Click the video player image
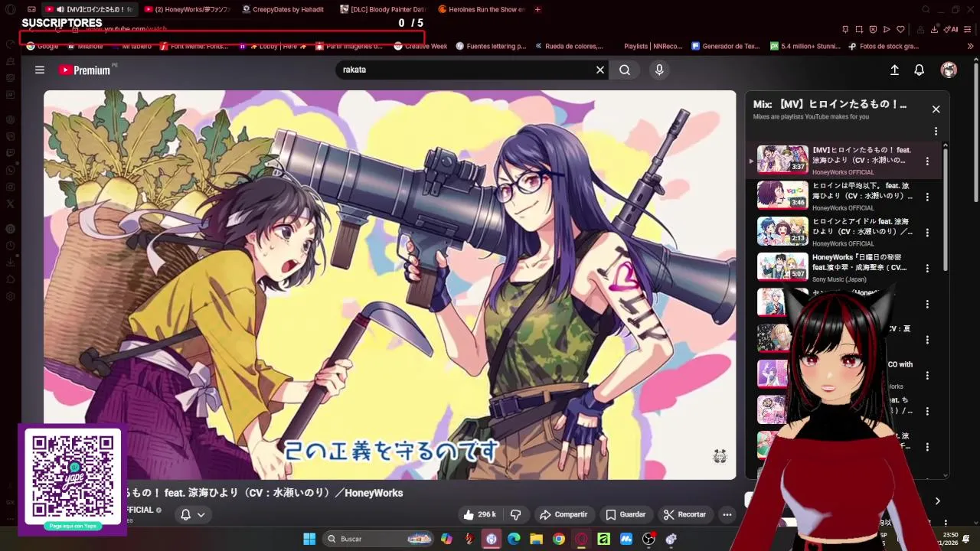Viewport: 980px width, 551px height. [x=390, y=285]
